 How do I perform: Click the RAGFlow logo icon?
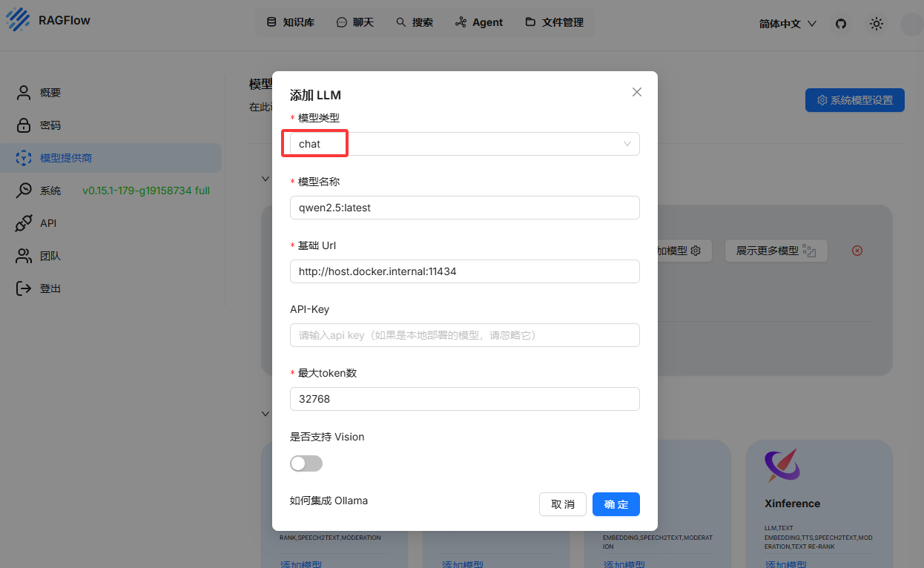19,20
